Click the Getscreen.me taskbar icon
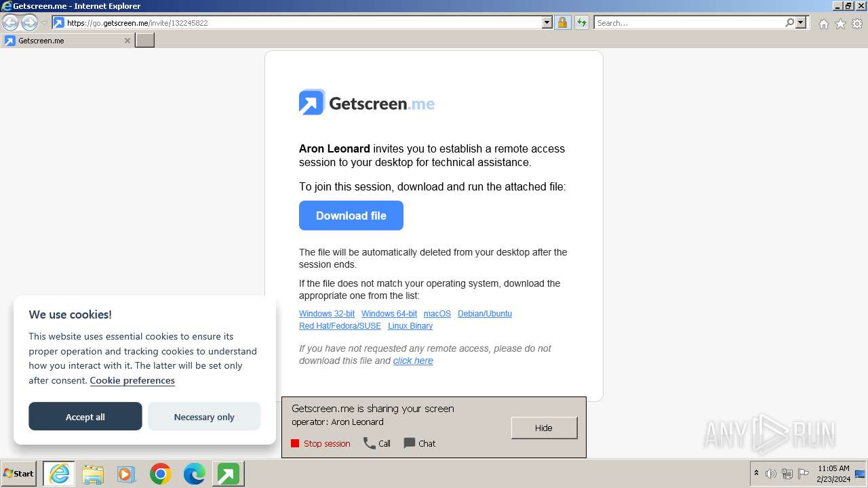 (228, 474)
